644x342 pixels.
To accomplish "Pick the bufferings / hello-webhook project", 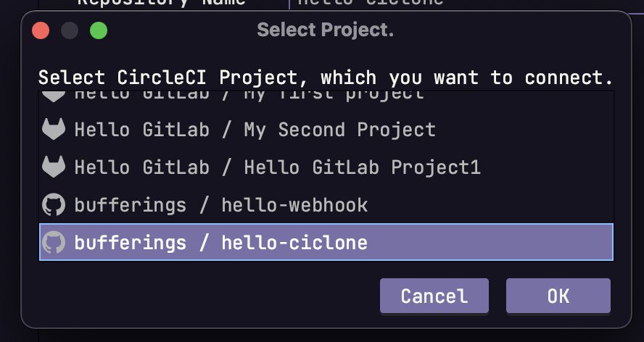I will (x=220, y=205).
